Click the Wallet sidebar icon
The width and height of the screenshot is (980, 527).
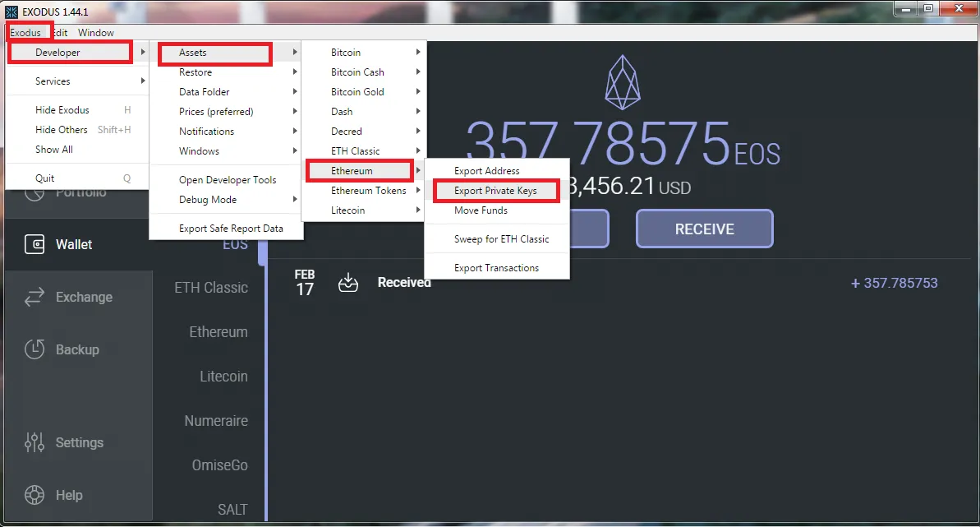[35, 244]
